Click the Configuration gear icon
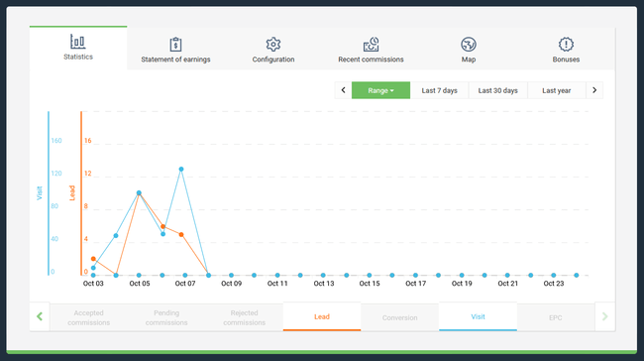The width and height of the screenshot is (644, 361). click(x=273, y=45)
